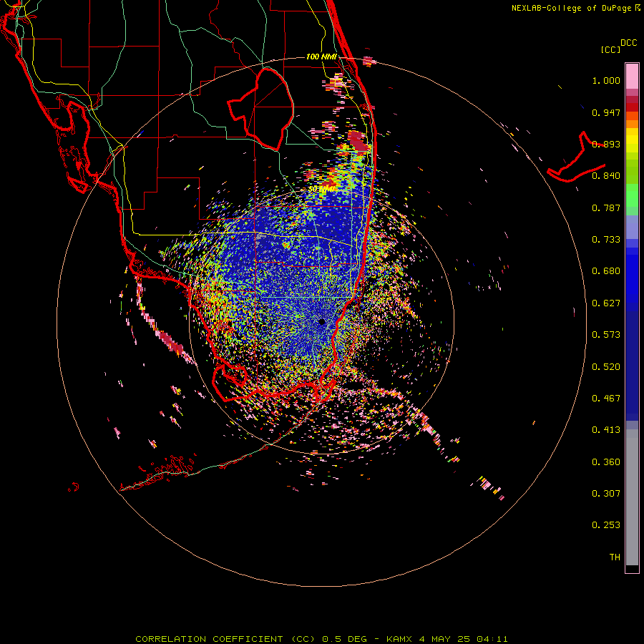Select the 0.520 scale value
The height and width of the screenshot is (644, 644).
coord(606,366)
